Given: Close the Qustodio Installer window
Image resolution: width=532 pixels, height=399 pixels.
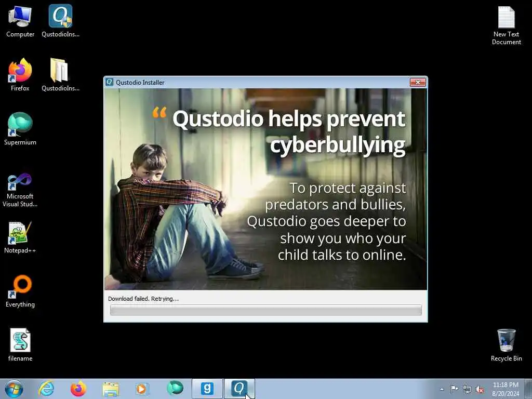Looking at the screenshot, I should pyautogui.click(x=418, y=82).
